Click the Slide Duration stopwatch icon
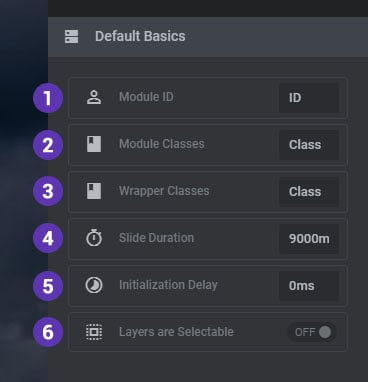The height and width of the screenshot is (382, 368). 94,238
